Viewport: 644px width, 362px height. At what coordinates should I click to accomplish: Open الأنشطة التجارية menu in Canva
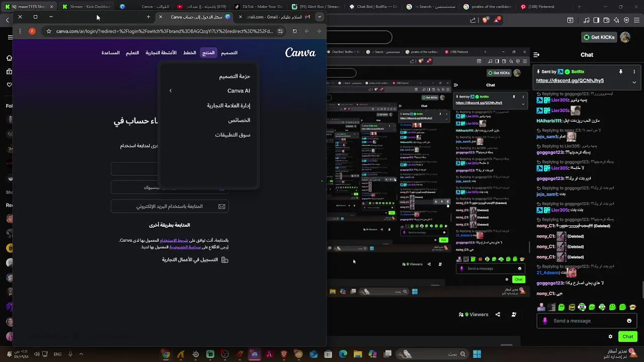coord(161,53)
